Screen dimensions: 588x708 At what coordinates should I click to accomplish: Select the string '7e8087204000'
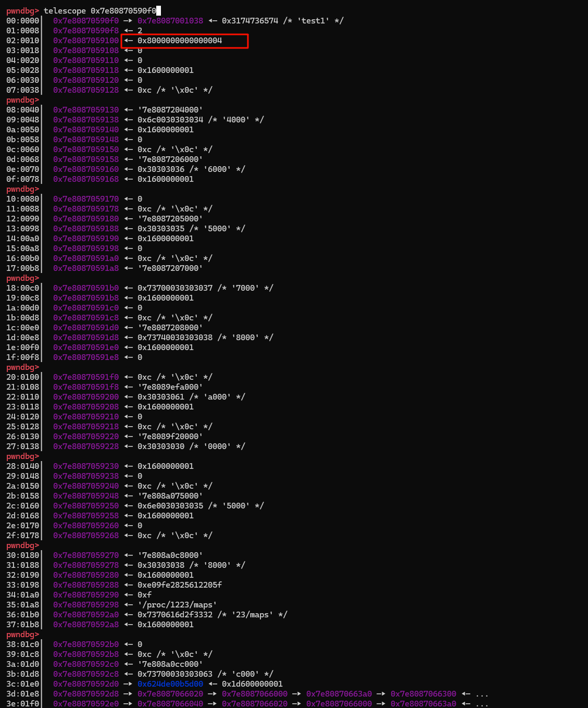tap(170, 110)
